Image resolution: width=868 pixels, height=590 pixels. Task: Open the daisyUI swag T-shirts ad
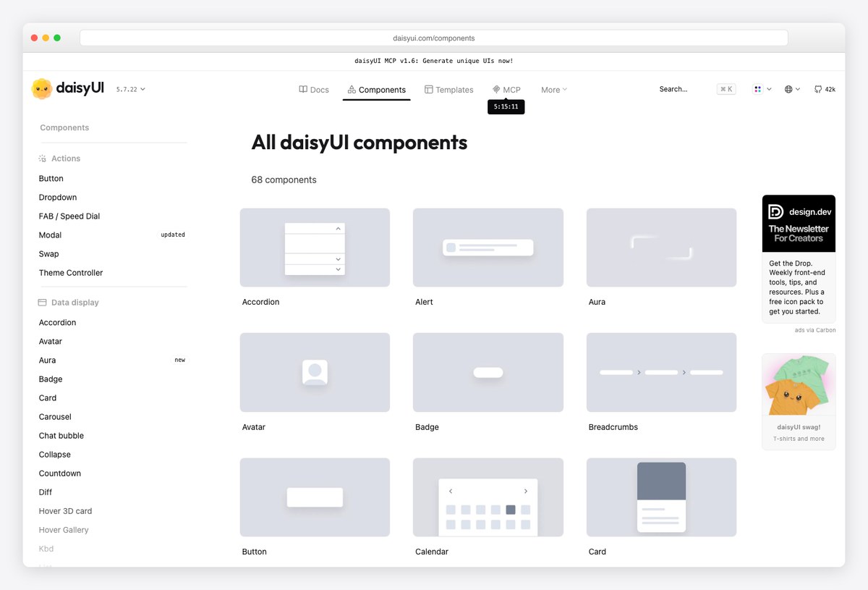[x=799, y=402]
